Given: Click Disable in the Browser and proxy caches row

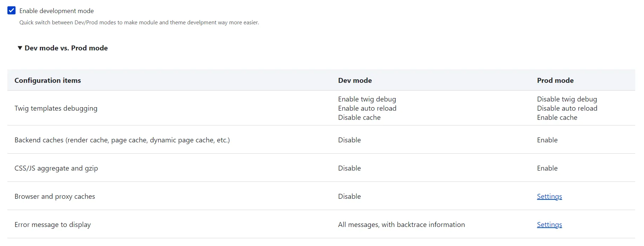Looking at the screenshot, I should [x=349, y=196].
